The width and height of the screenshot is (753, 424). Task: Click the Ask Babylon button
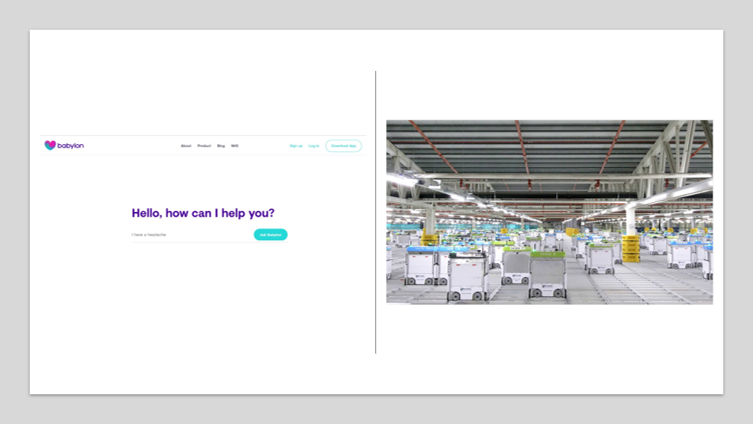270,234
